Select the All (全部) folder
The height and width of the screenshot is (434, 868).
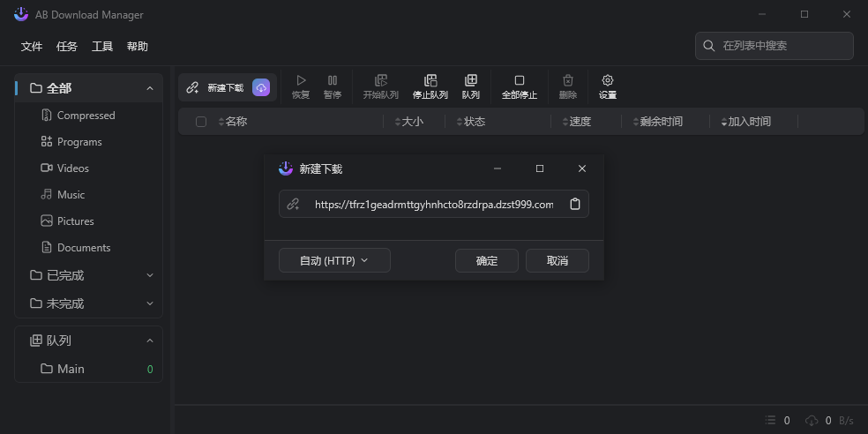[x=88, y=88]
